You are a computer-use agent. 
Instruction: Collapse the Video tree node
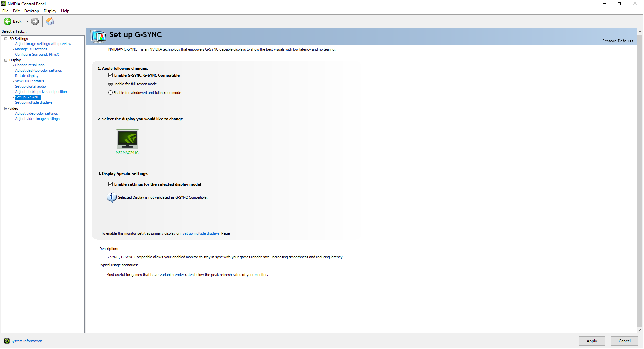tap(6, 108)
